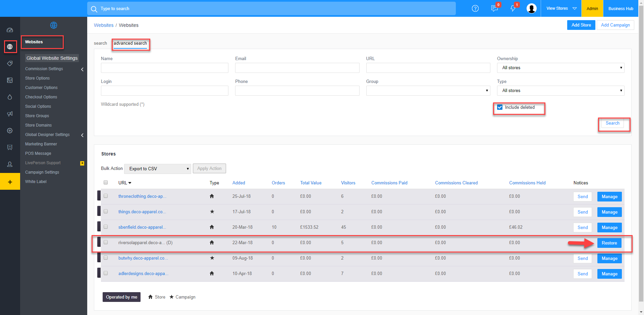Open White Label menu item
644x315 pixels.
[36, 182]
